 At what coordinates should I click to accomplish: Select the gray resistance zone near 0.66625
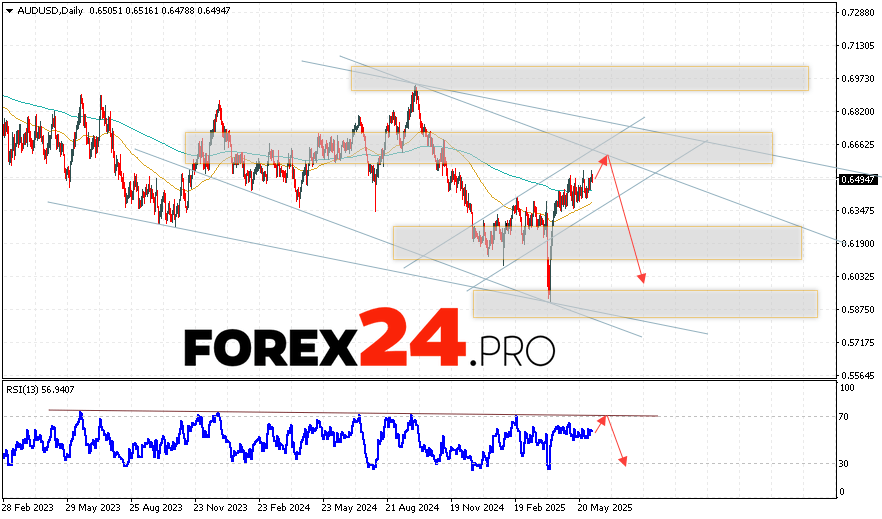(478, 148)
